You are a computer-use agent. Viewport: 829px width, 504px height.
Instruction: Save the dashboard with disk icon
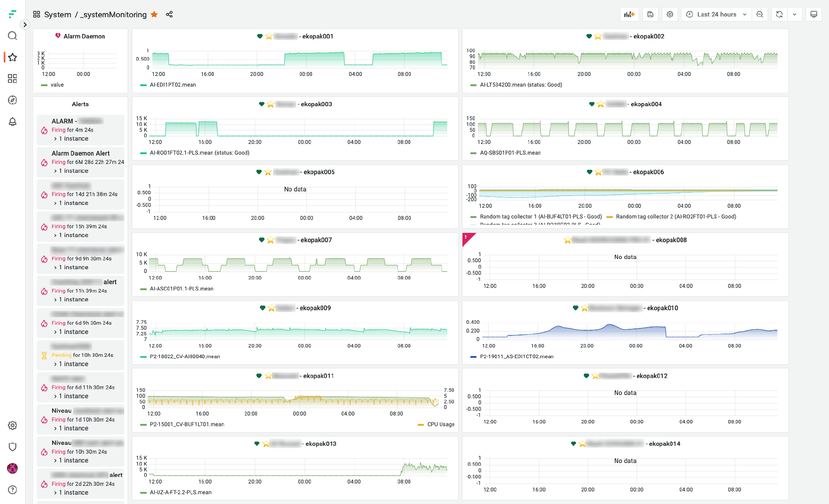click(650, 14)
